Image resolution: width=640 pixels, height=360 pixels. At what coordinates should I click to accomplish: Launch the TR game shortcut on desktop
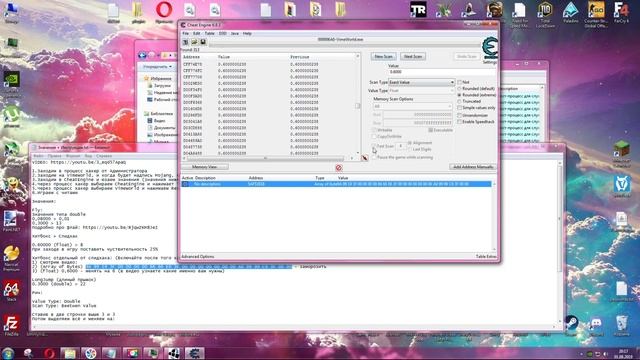coord(418,11)
